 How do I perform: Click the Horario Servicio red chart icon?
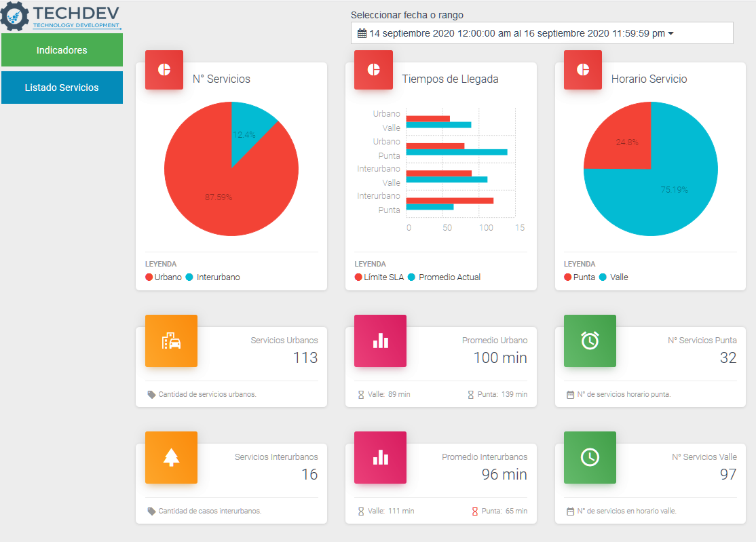coord(583,69)
